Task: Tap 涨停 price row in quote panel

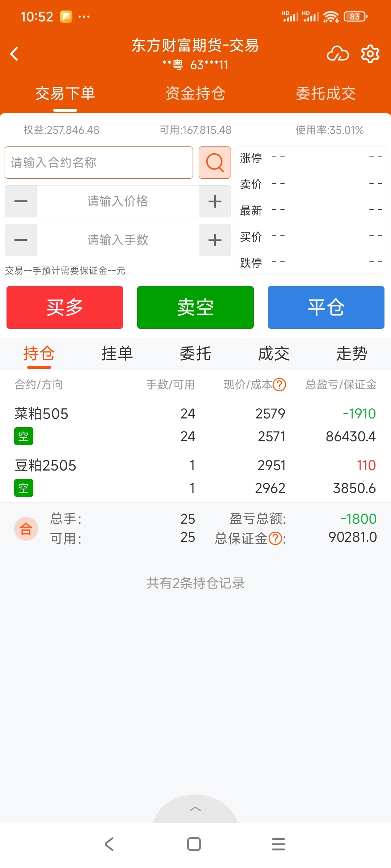Action: (311, 158)
